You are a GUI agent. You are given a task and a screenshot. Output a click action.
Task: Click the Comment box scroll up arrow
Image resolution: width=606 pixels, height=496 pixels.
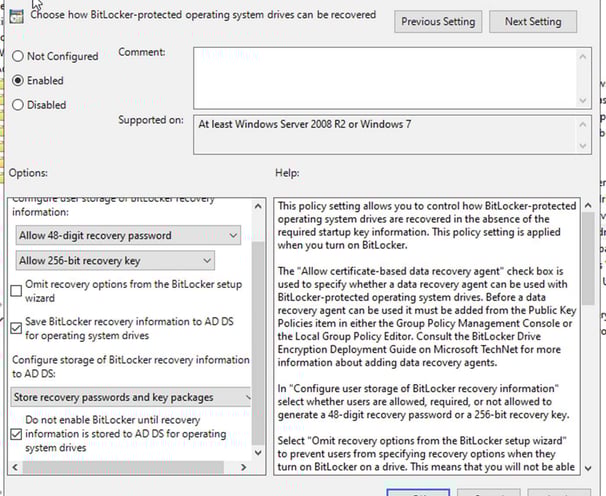[583, 57]
